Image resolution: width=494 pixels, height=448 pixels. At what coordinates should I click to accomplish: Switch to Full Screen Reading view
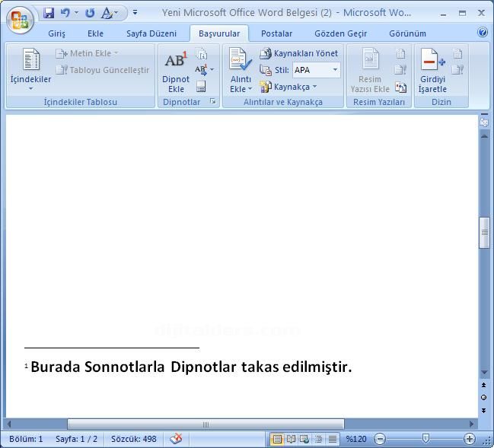pos(291,439)
